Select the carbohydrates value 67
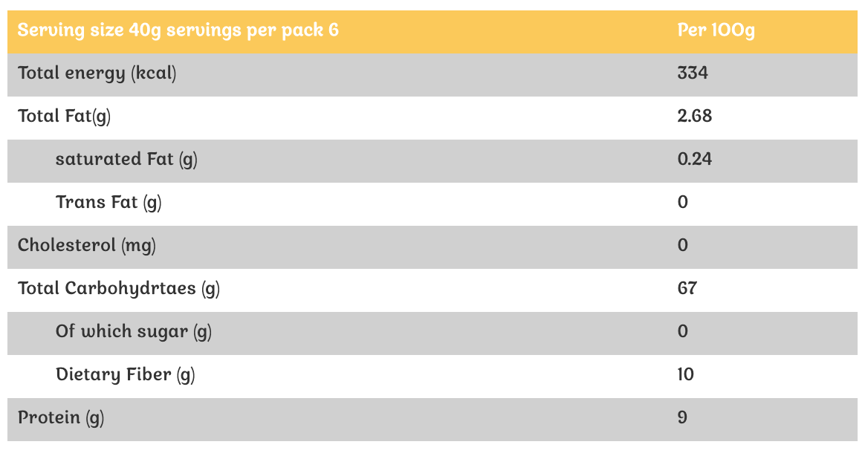The height and width of the screenshot is (456, 868). (x=687, y=289)
